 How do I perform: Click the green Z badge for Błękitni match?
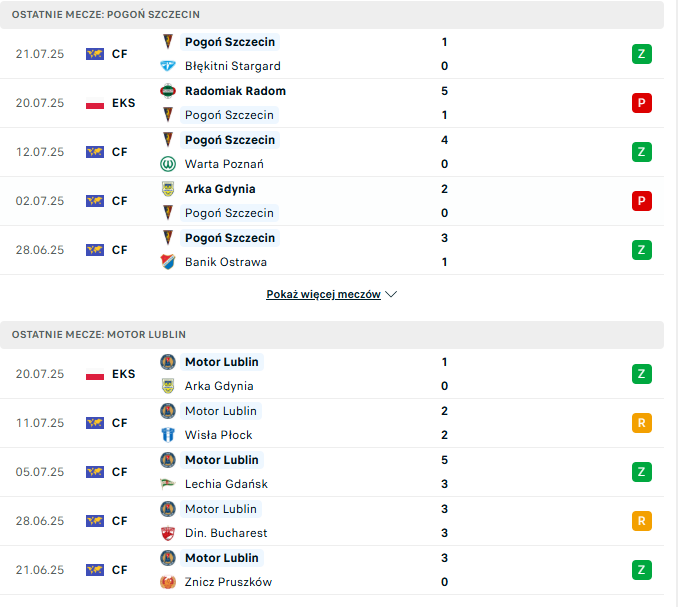[642, 54]
